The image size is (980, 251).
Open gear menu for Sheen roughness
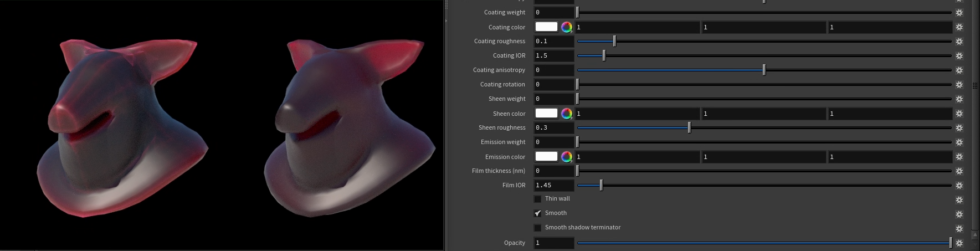960,128
